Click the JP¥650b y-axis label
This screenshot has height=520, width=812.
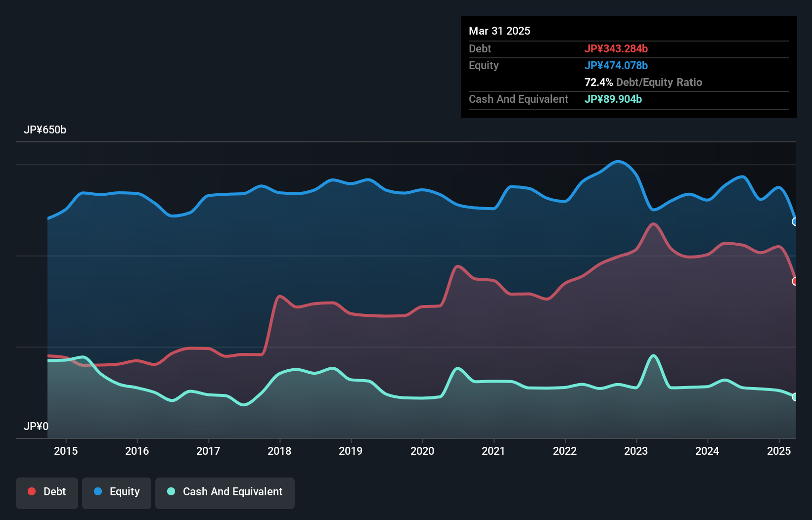[x=45, y=130]
